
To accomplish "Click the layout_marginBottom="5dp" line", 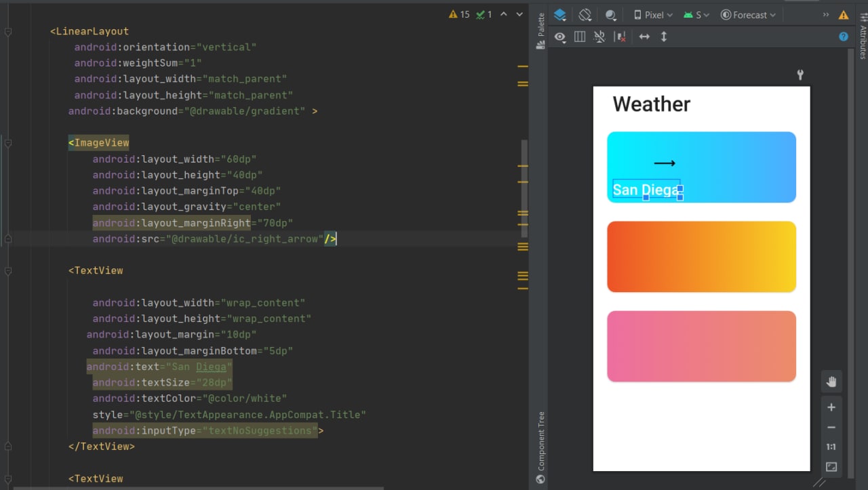I will 193,351.
